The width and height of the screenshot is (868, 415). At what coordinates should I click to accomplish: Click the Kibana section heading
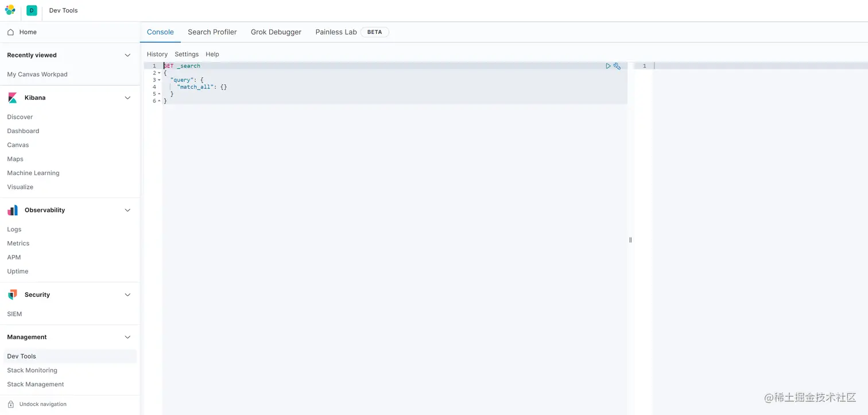point(35,98)
